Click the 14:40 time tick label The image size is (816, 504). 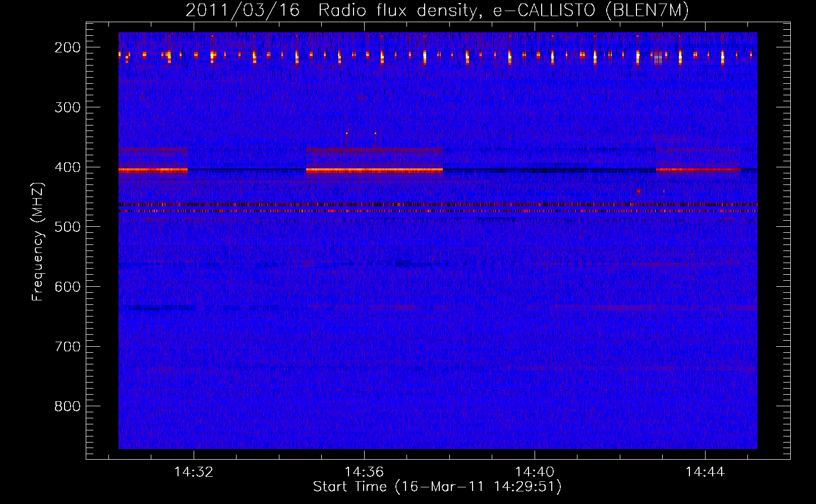(535, 472)
